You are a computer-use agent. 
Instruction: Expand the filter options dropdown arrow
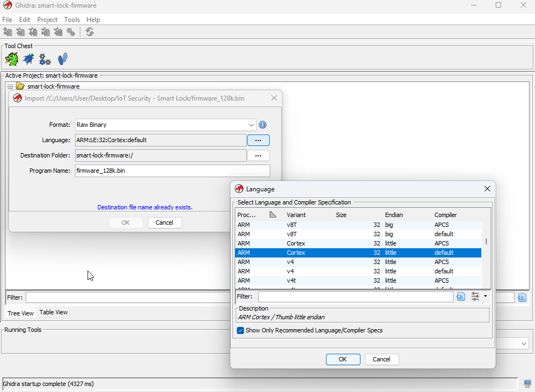tap(485, 296)
